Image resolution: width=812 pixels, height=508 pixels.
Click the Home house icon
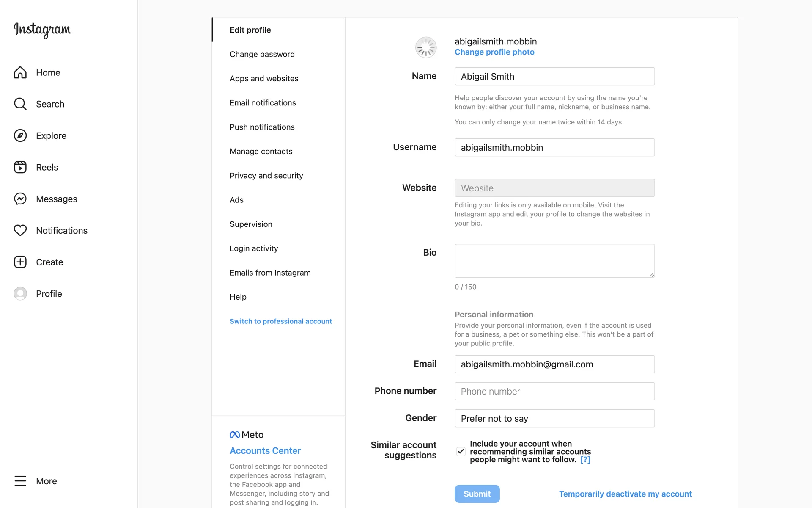coord(20,72)
